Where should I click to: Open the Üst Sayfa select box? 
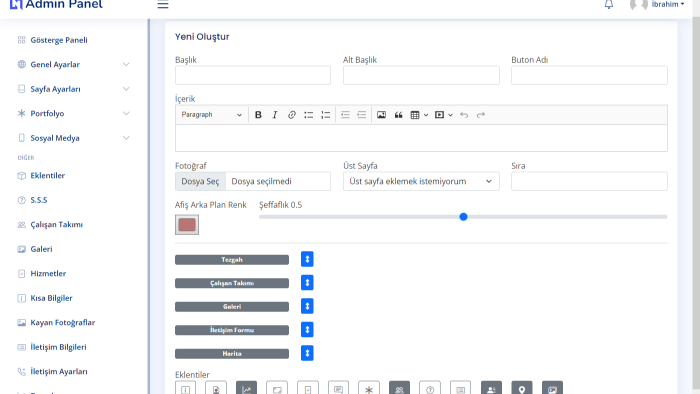pyautogui.click(x=421, y=181)
